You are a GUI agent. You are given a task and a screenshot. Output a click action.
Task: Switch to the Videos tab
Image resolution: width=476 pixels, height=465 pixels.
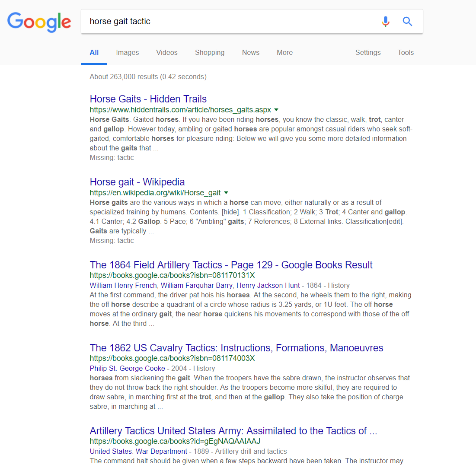tap(166, 53)
